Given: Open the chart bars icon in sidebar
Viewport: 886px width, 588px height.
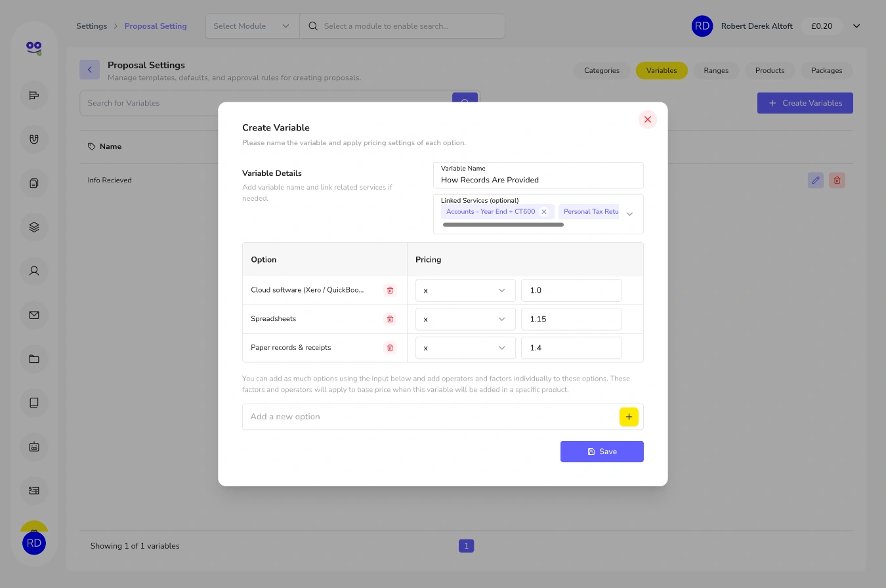Looking at the screenshot, I should 34,96.
